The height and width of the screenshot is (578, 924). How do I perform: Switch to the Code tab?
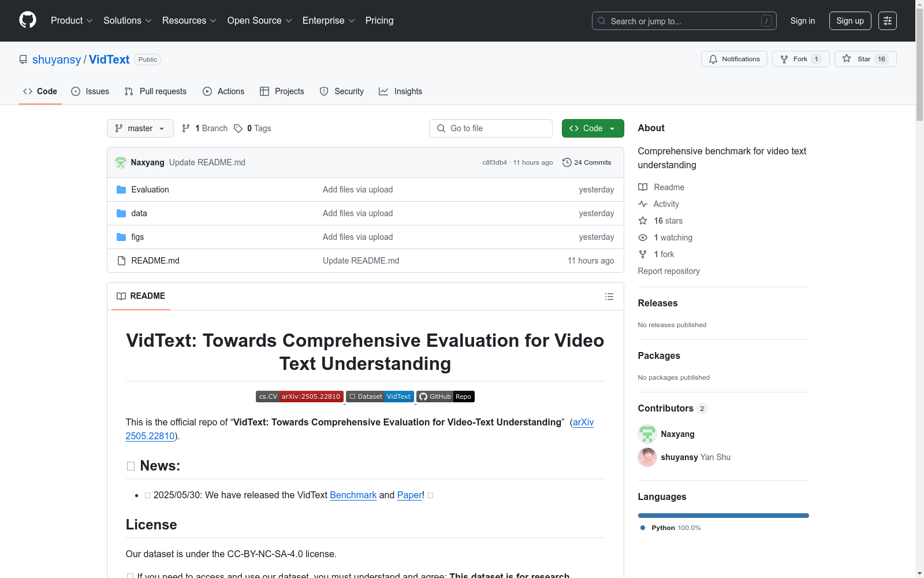pos(40,91)
